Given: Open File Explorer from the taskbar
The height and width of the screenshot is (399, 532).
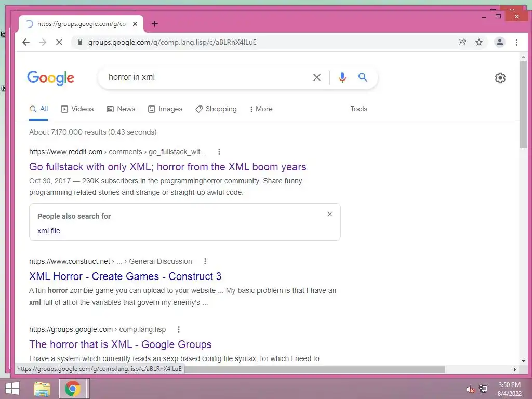Looking at the screenshot, I should coord(42,389).
